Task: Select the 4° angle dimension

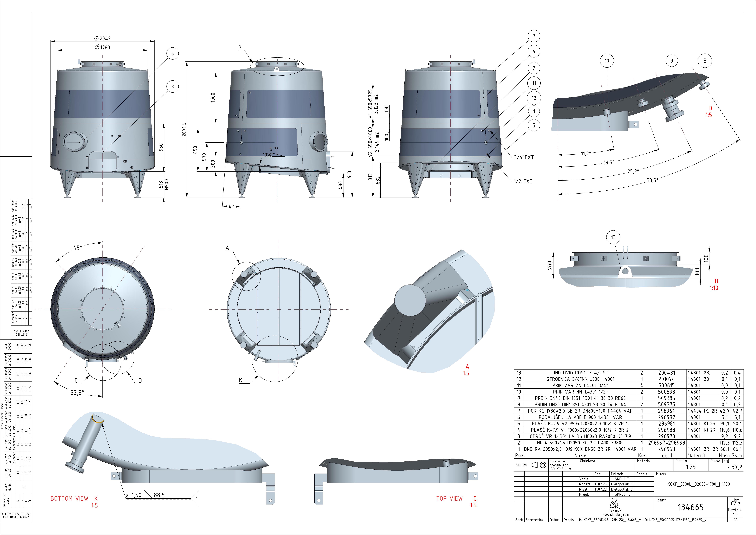Action: point(231,207)
